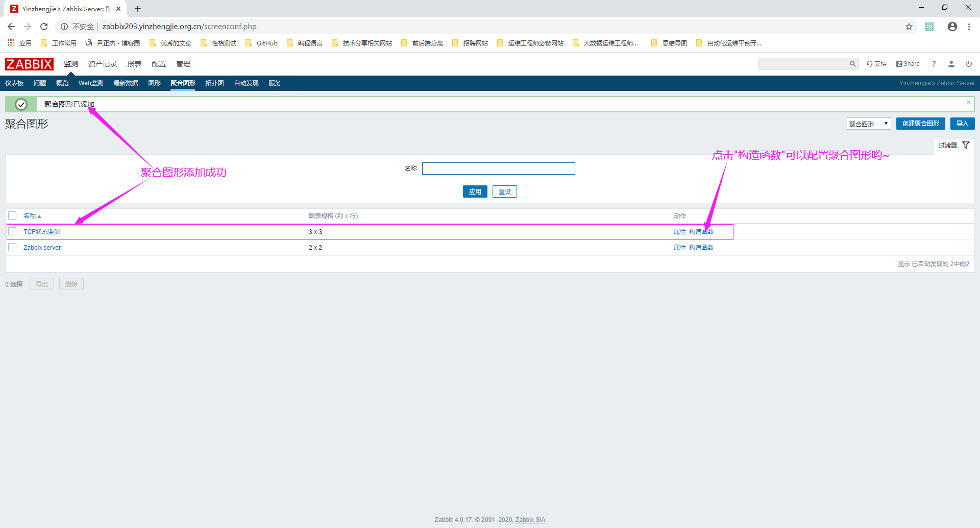Viewport: 980px width, 528px height.
Task: Switch to 问题 submenu tab
Action: pyautogui.click(x=40, y=83)
